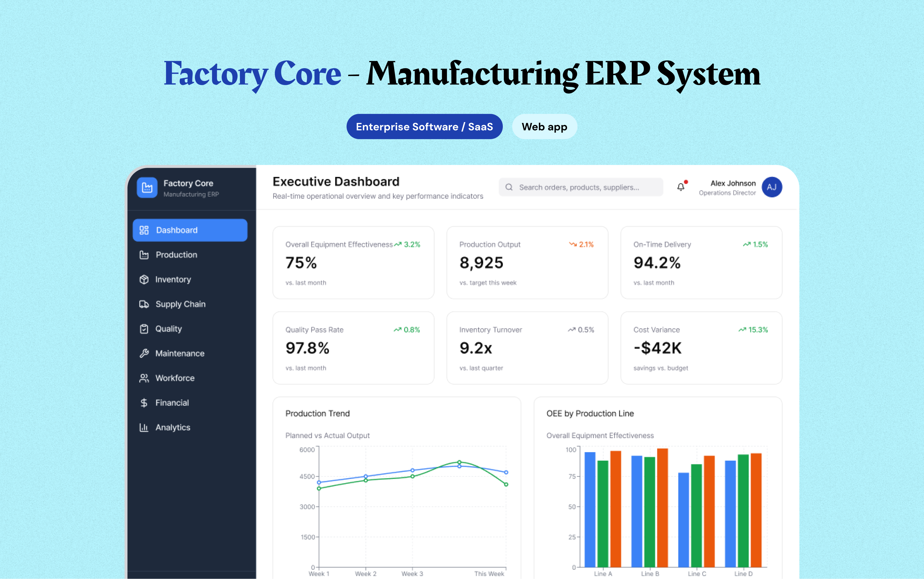
Task: Click the Financial dollar sign icon
Action: point(144,403)
